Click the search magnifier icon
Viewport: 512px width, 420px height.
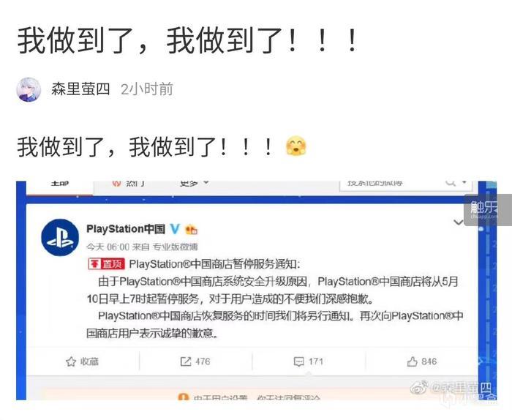(x=451, y=183)
